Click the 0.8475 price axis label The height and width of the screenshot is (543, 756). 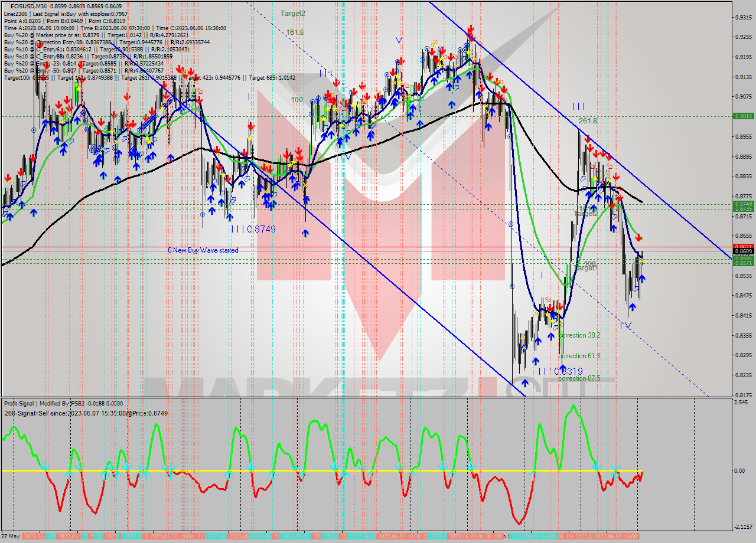(x=743, y=296)
